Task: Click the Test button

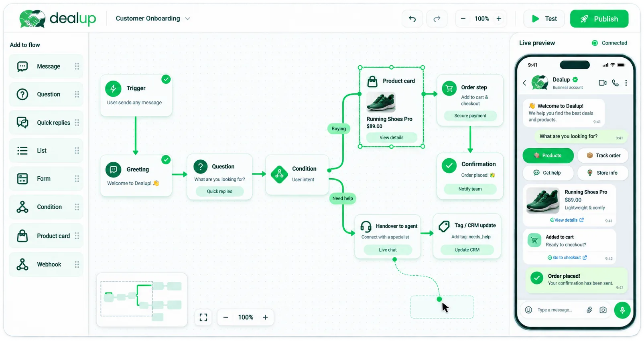Action: (544, 19)
